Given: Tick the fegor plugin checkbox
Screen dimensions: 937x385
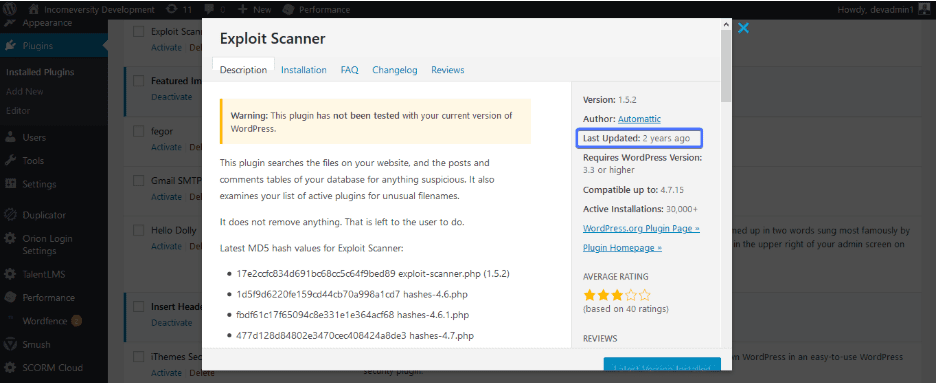Looking at the screenshot, I should tap(139, 131).
